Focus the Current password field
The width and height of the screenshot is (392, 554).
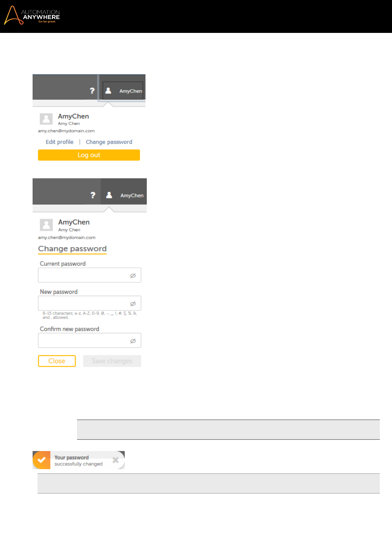click(x=90, y=275)
